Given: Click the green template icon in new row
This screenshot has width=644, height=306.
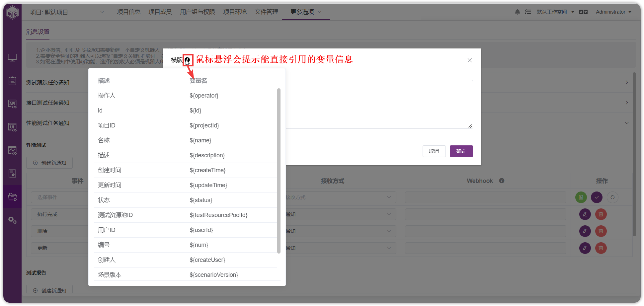Looking at the screenshot, I should pyautogui.click(x=581, y=197).
